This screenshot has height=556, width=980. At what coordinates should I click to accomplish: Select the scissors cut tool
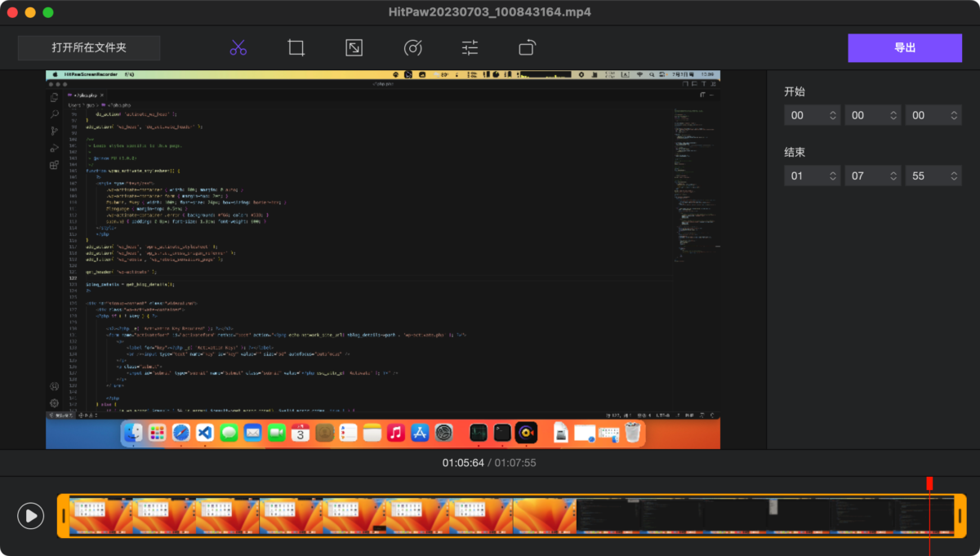[238, 47]
